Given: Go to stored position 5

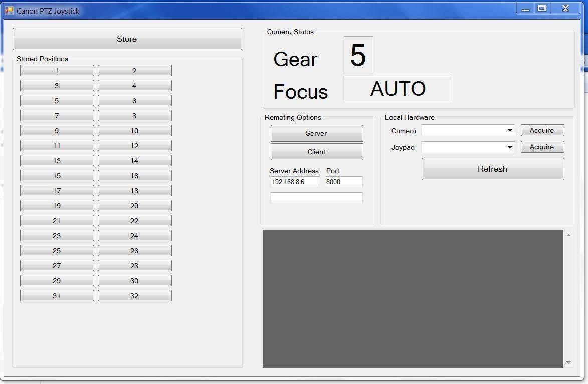Looking at the screenshot, I should (57, 101).
